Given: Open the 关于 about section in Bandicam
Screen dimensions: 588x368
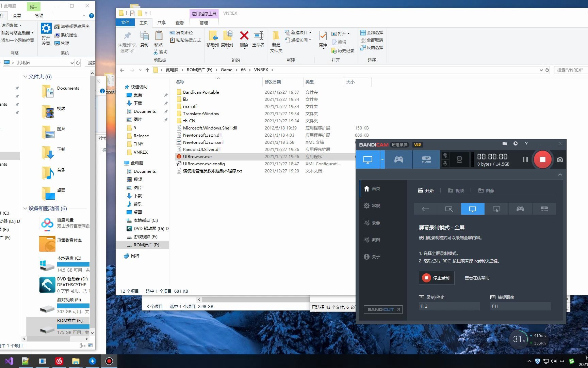Looking at the screenshot, I should [x=383, y=257].
